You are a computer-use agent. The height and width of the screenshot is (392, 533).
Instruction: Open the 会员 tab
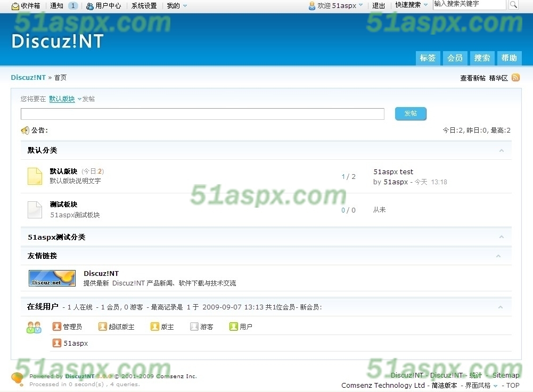point(455,58)
